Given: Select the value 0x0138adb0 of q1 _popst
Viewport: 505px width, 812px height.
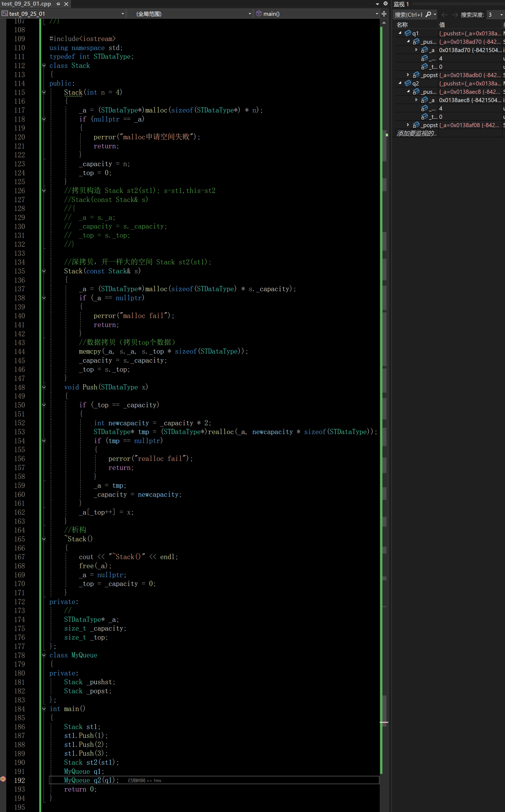Looking at the screenshot, I should click(x=470, y=75).
